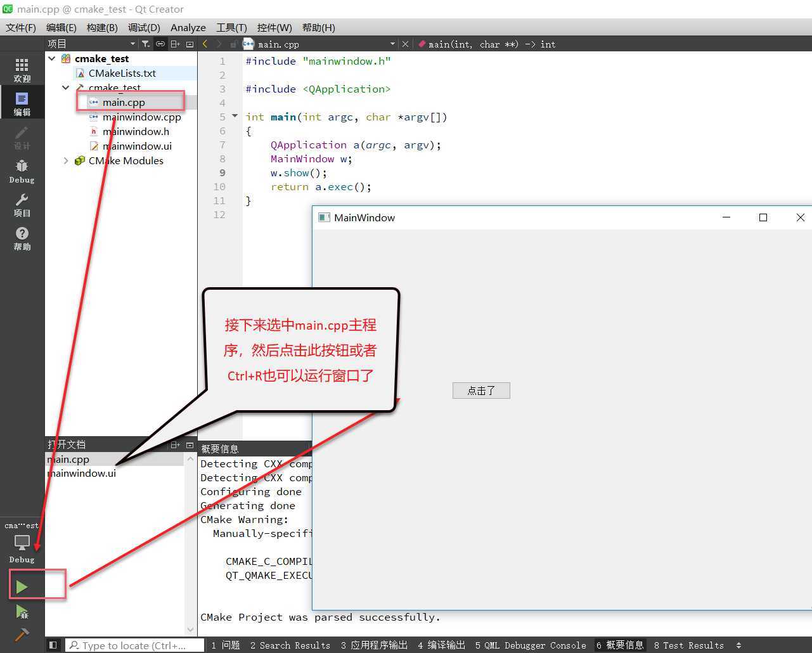
Task: Switch to Edit (编辑) mode
Action: pos(22,103)
